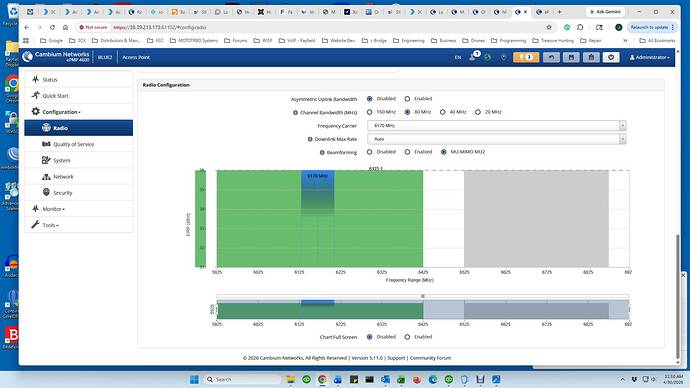Open the WISP bookmarks folder

tap(263, 40)
